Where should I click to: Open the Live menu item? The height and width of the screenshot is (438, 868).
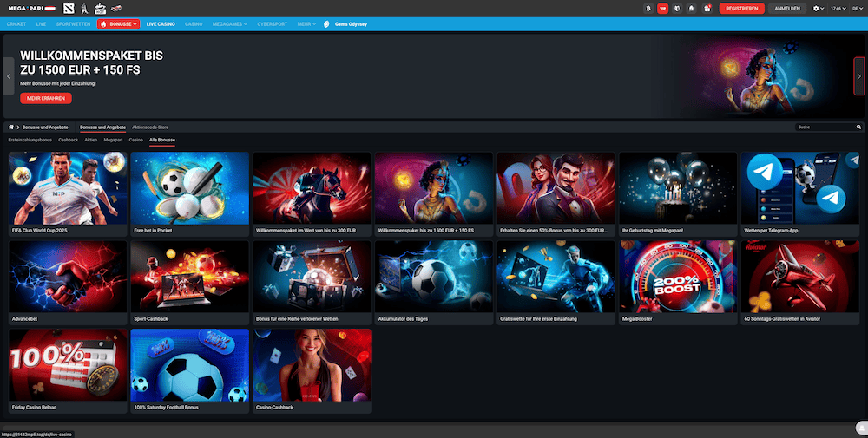[41, 24]
